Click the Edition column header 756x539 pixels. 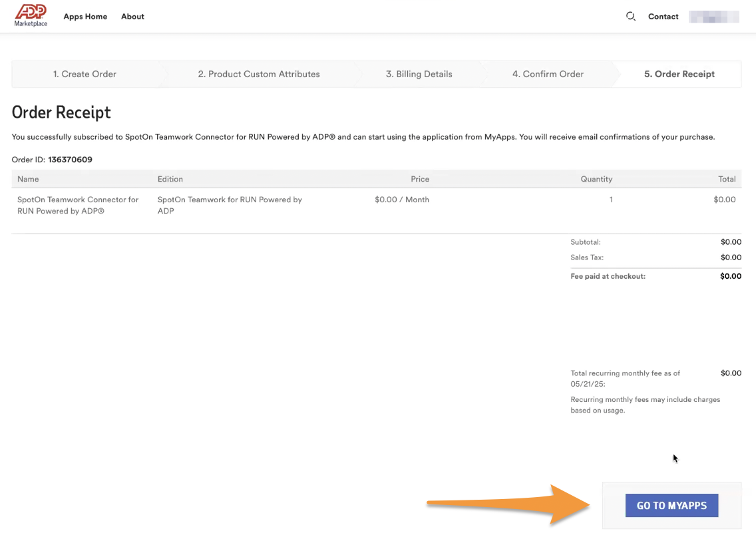[x=170, y=179]
